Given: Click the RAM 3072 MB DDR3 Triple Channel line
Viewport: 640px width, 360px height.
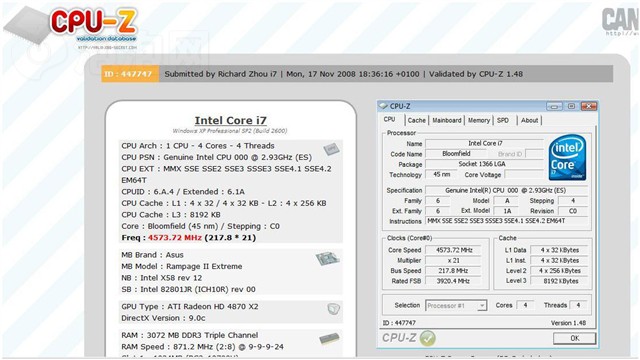Looking at the screenshot, I should click(190, 335).
